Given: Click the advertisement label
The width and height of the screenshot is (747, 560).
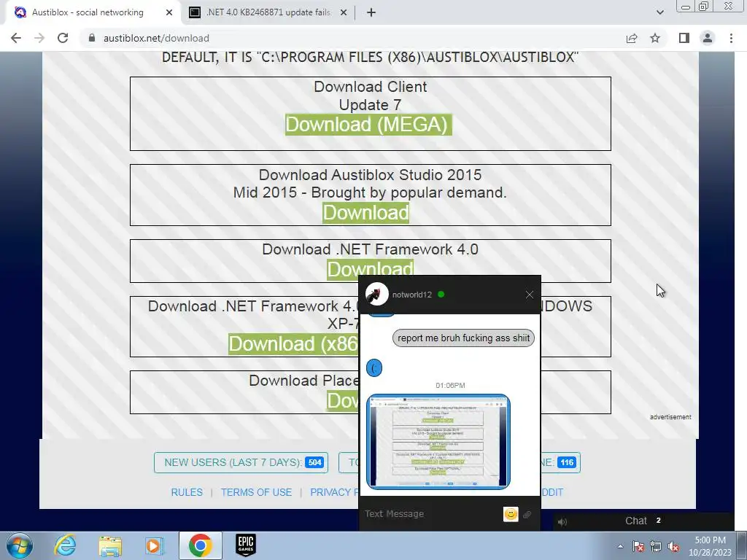Looking at the screenshot, I should 670,417.
